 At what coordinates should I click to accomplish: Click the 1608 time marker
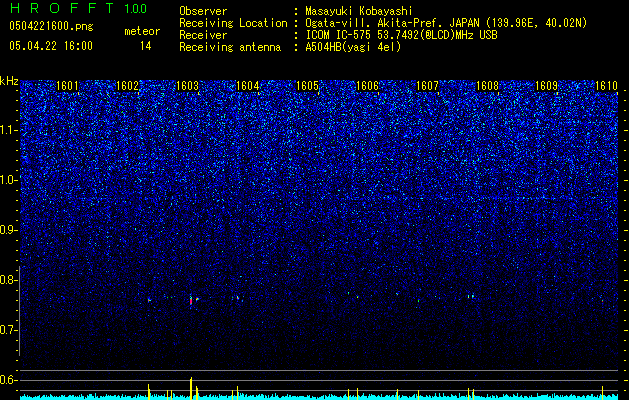tap(487, 86)
